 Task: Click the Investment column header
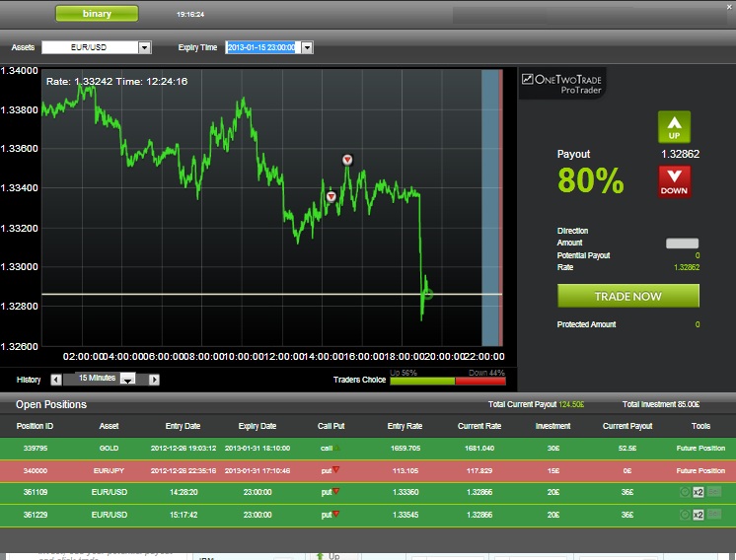click(552, 426)
